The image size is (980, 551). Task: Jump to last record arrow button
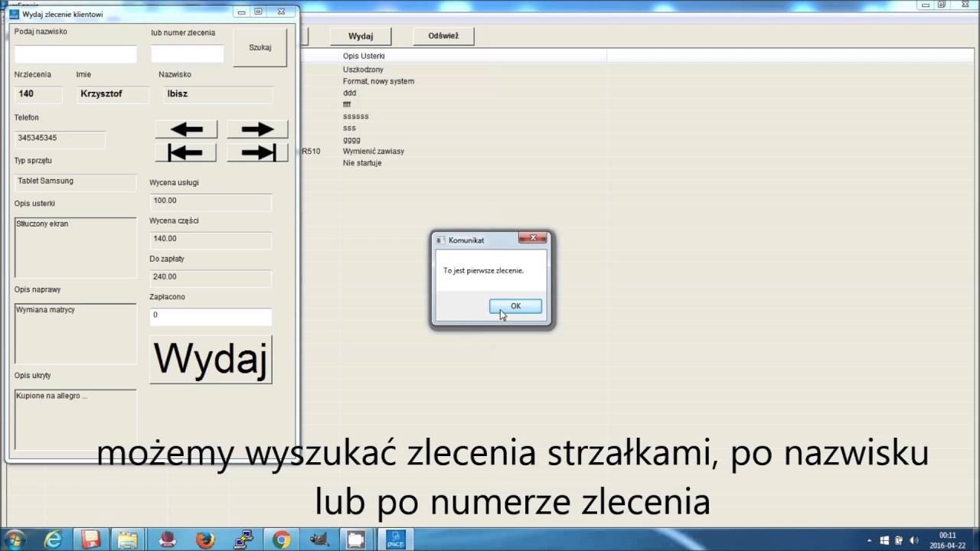click(x=257, y=153)
